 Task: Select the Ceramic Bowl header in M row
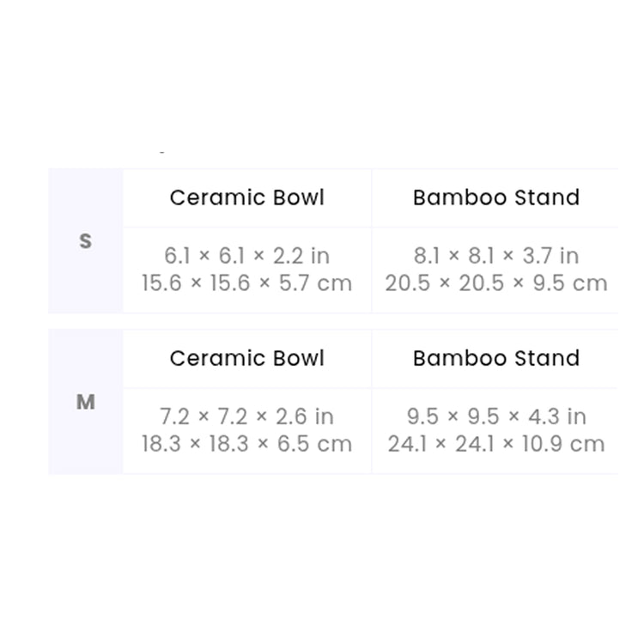click(247, 358)
